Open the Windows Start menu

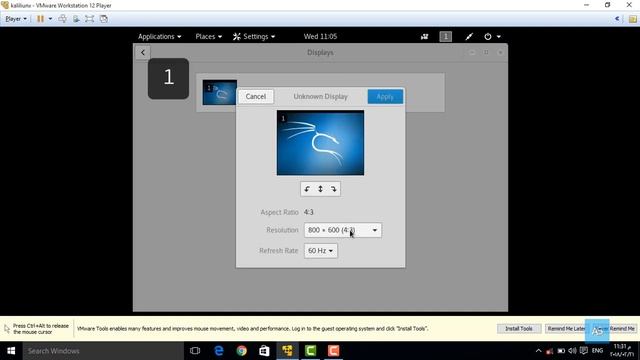11,351
